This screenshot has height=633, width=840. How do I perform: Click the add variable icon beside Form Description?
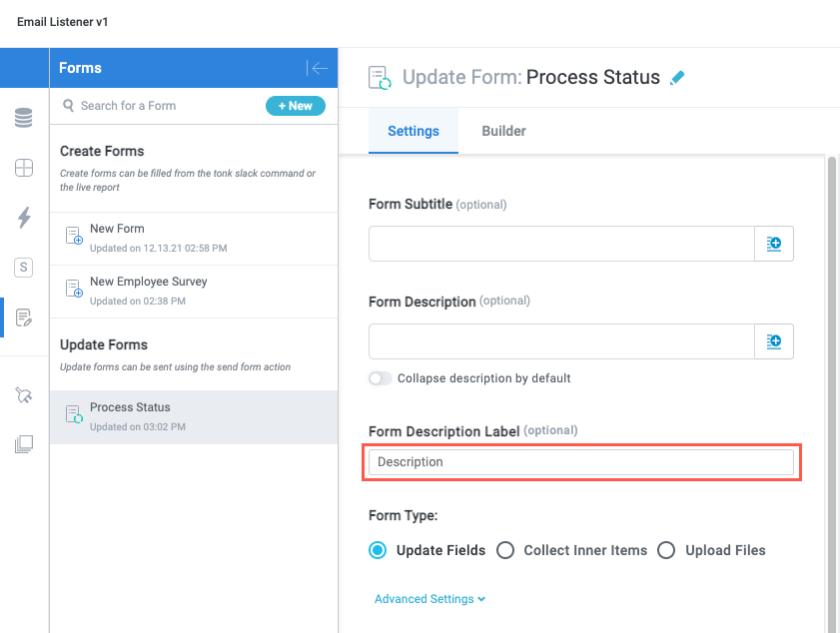(x=774, y=339)
